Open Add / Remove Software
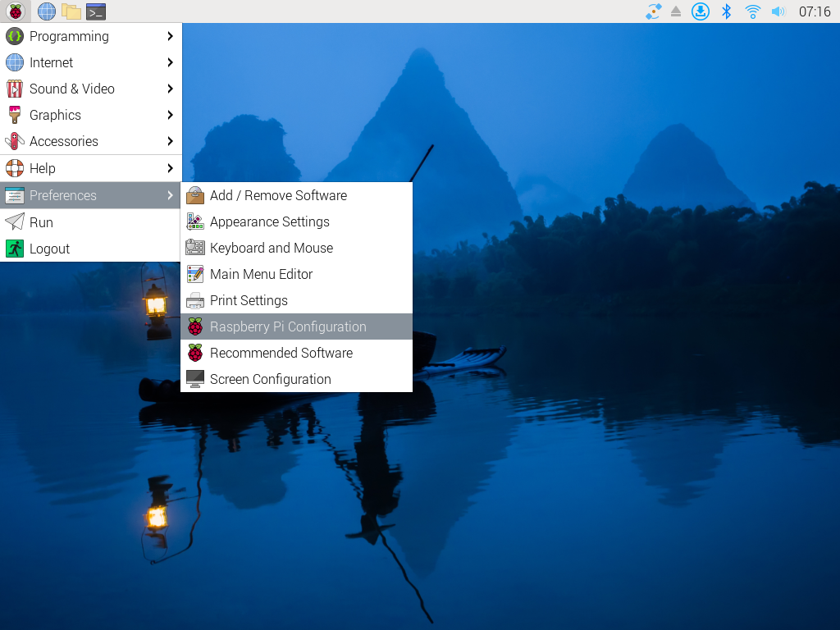 tap(278, 195)
